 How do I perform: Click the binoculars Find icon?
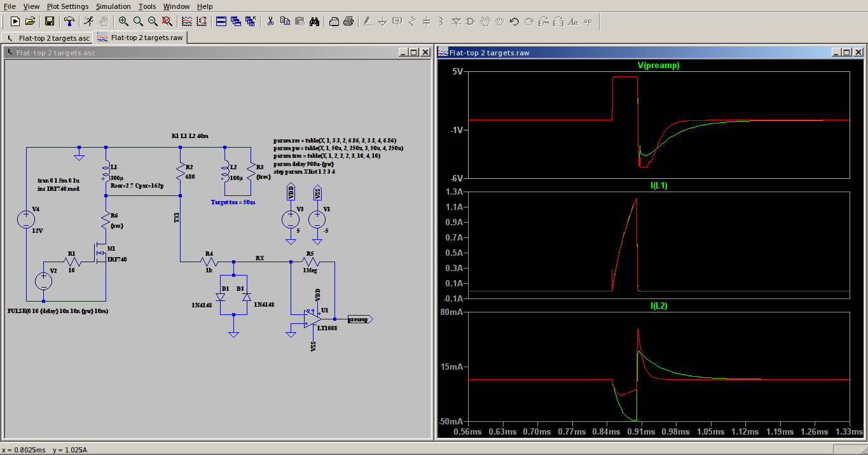click(314, 21)
